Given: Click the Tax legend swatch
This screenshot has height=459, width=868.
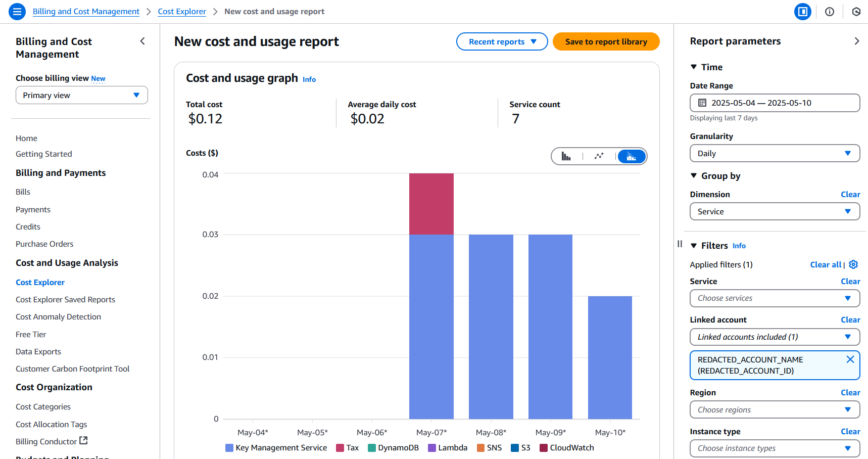Looking at the screenshot, I should (340, 448).
